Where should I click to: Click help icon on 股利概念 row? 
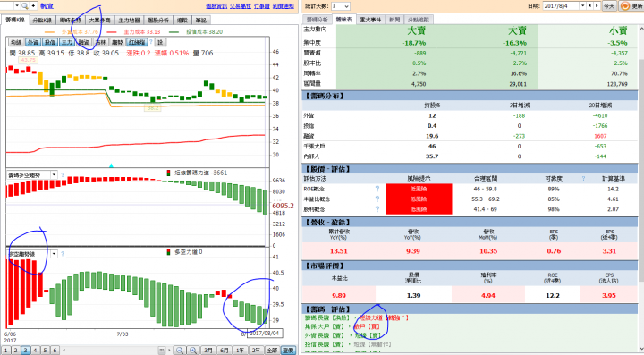pyautogui.click(x=377, y=209)
